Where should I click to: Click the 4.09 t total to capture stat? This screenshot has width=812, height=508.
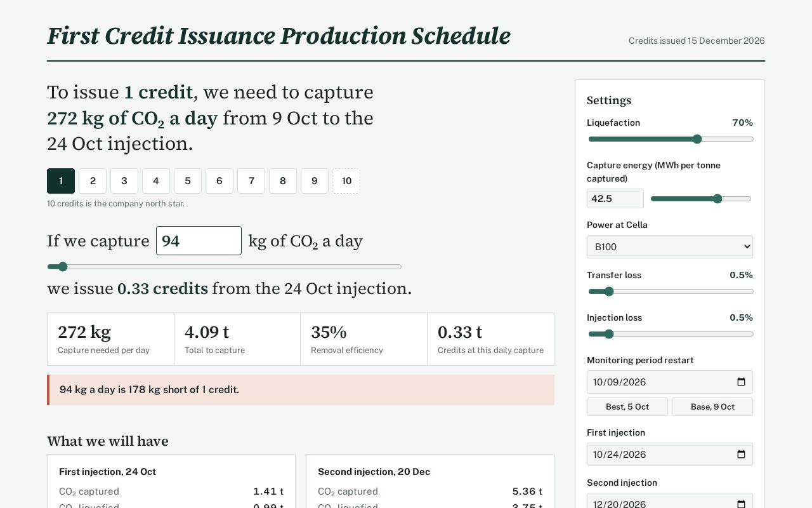237,339
